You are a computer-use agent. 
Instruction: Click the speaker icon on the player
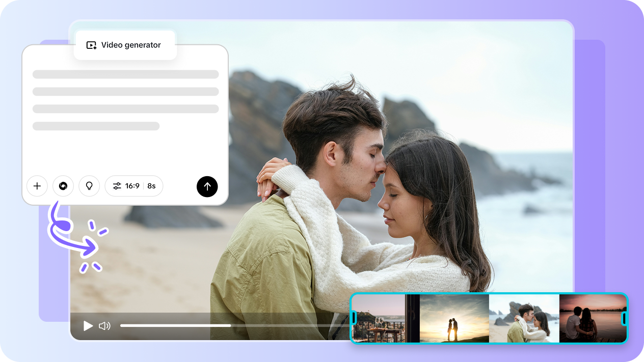tap(104, 326)
